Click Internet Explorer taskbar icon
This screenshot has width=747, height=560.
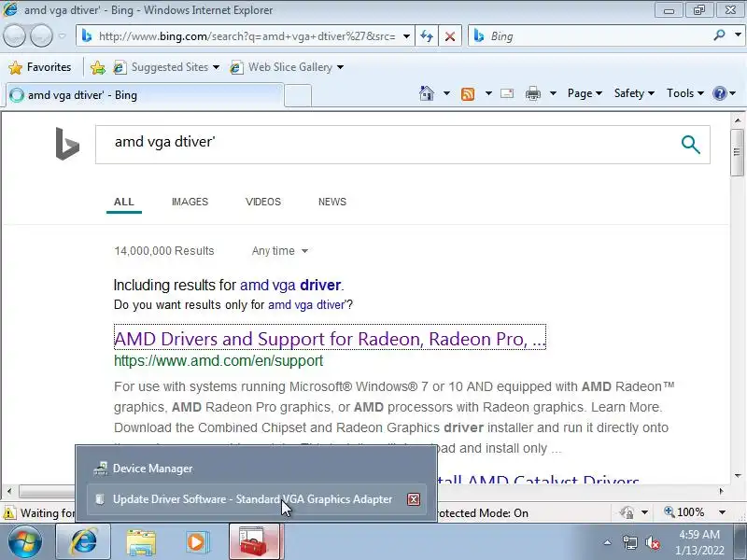coord(83,542)
